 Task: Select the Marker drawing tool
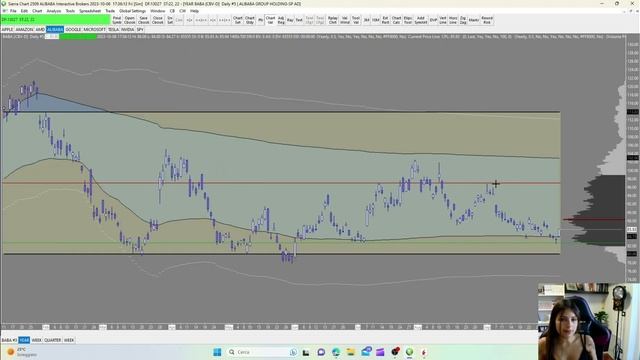point(474,20)
